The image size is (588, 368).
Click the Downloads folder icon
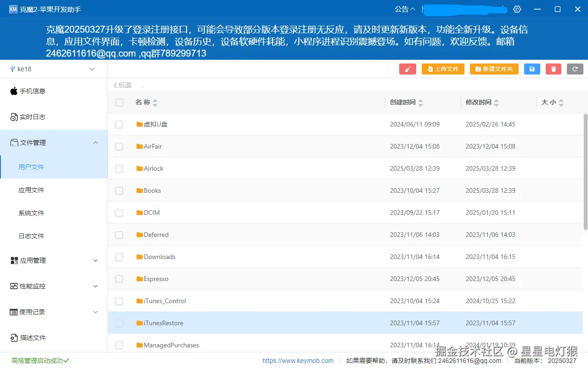[140, 257]
